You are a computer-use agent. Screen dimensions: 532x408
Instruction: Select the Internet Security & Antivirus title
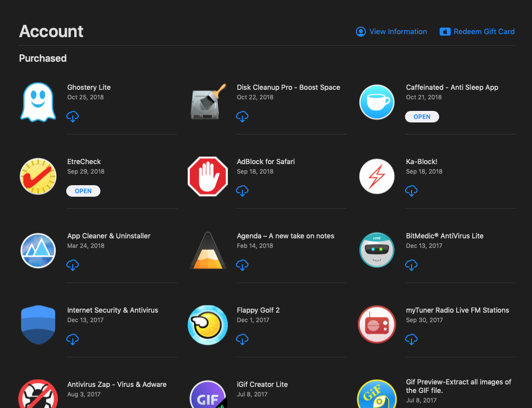pos(112,310)
